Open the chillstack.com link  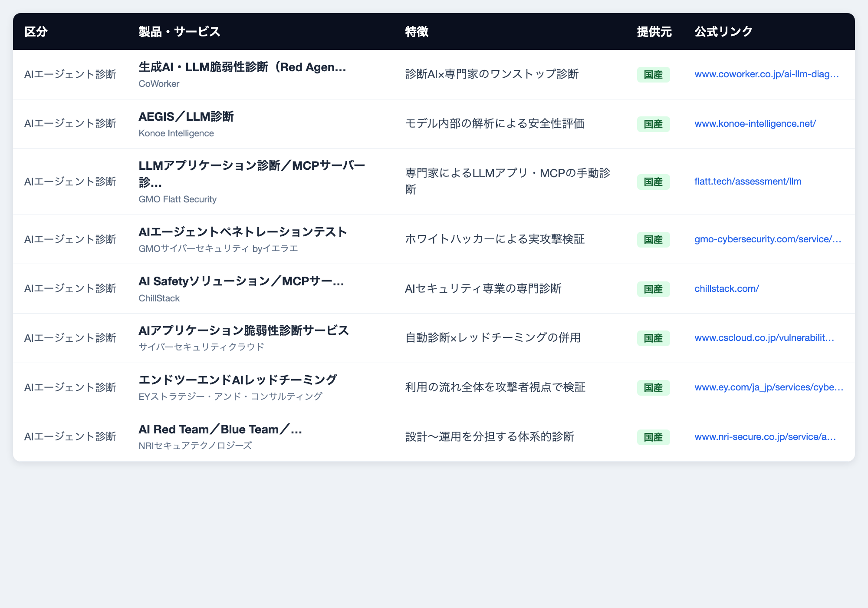727,289
